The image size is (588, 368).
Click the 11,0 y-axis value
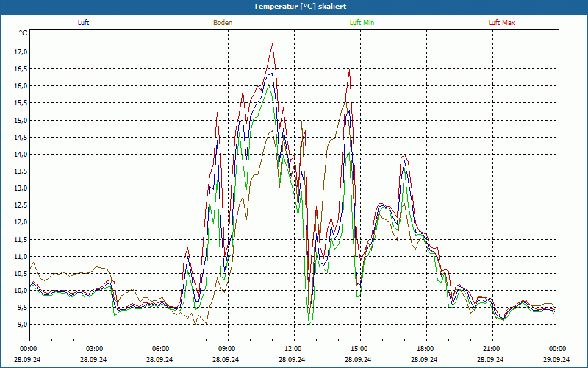pyautogui.click(x=21, y=256)
